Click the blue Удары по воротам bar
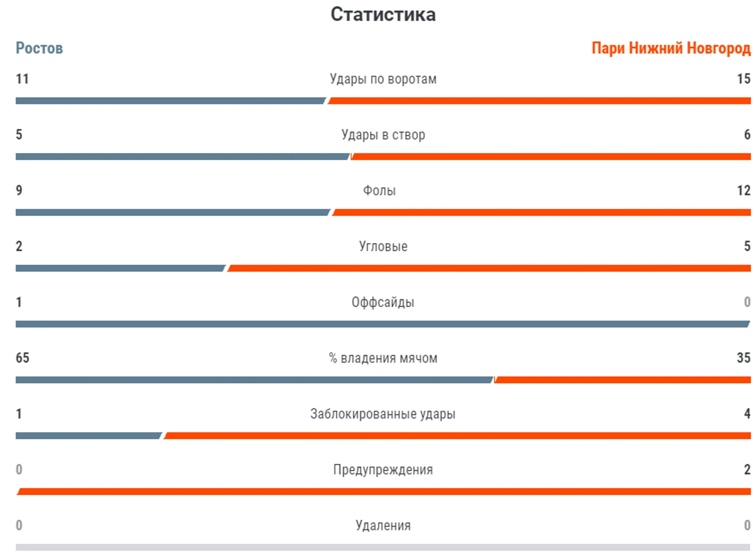The image size is (755, 560). (x=171, y=101)
